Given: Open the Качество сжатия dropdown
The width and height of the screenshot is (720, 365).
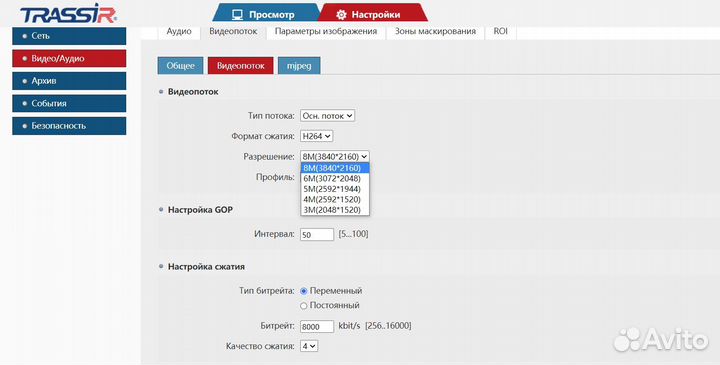Looking at the screenshot, I should pyautogui.click(x=309, y=346).
